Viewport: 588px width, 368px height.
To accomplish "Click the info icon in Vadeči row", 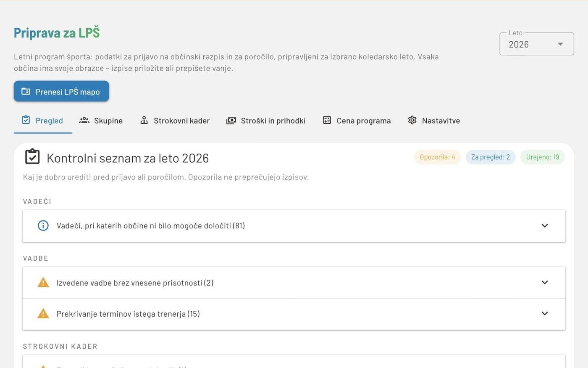I will tap(43, 225).
